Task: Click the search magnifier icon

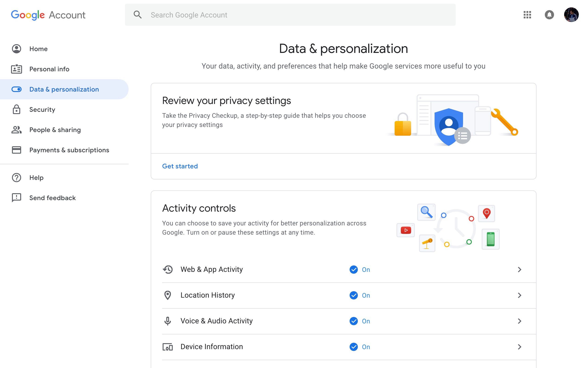Action: (x=138, y=14)
